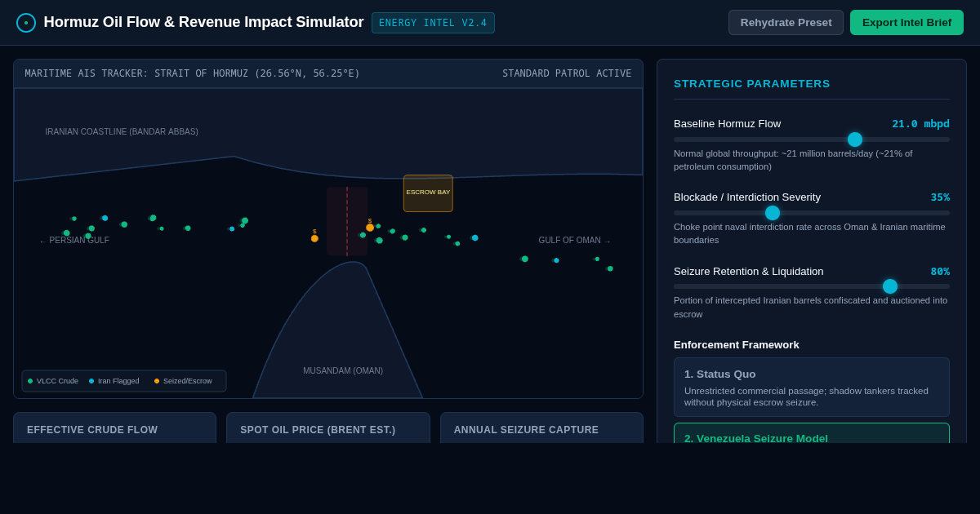This screenshot has height=514, width=980.
Task: Click the Seized/Escrow legend entry
Action: [x=183, y=381]
